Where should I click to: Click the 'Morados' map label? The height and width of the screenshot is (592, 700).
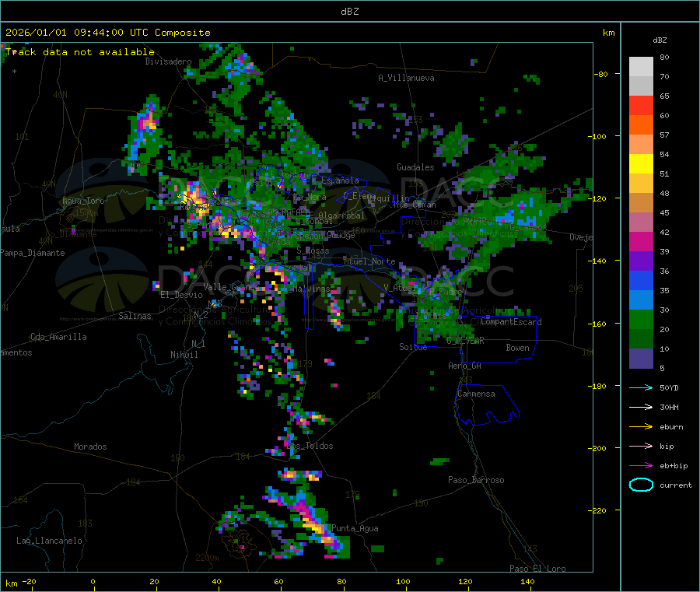click(90, 447)
